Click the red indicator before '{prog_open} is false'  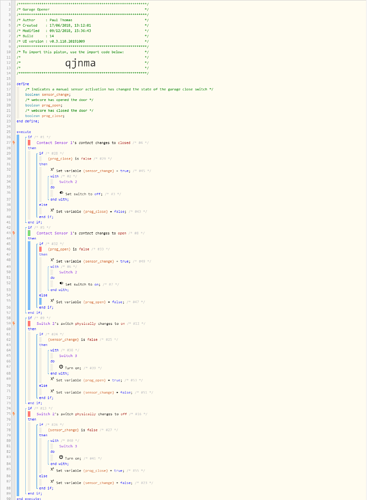41,249
